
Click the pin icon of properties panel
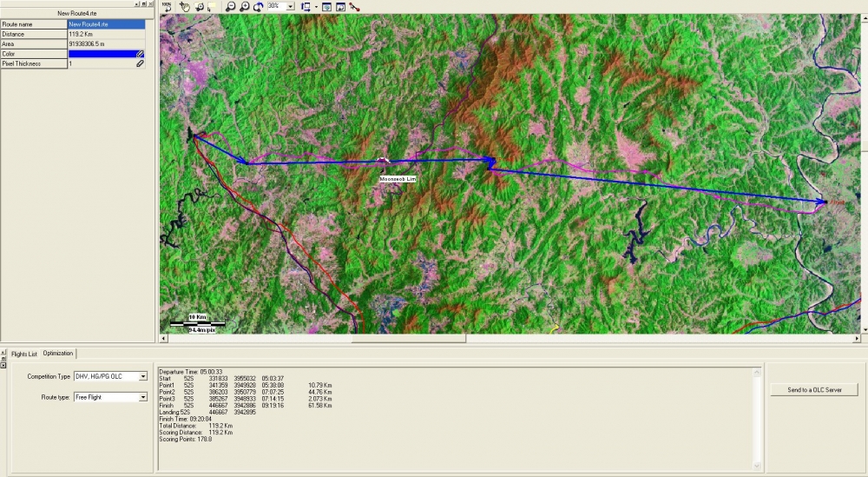coord(137,3)
